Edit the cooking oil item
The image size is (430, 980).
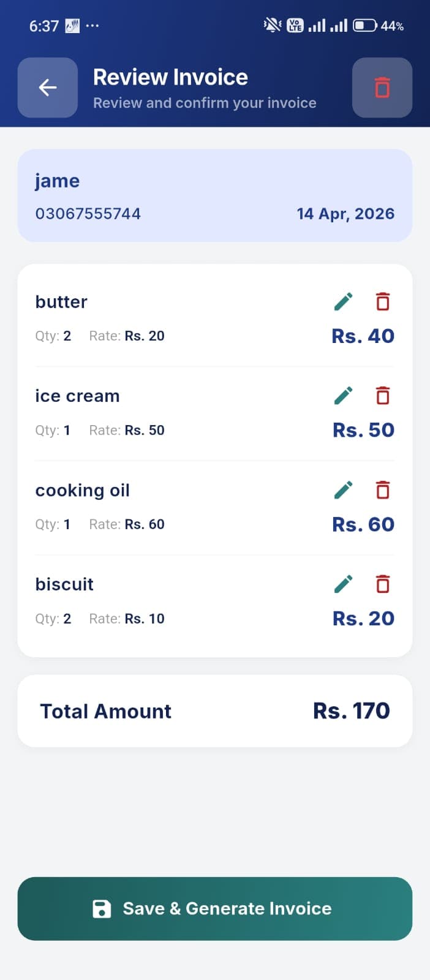click(x=343, y=490)
